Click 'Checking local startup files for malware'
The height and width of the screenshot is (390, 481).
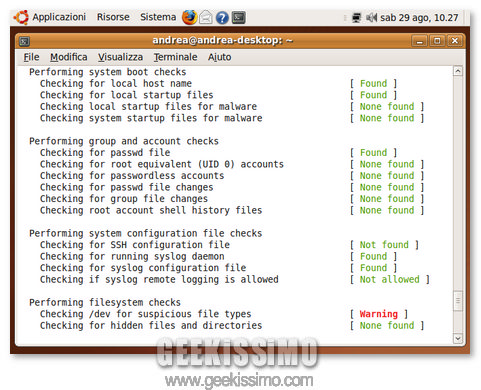tap(148, 107)
